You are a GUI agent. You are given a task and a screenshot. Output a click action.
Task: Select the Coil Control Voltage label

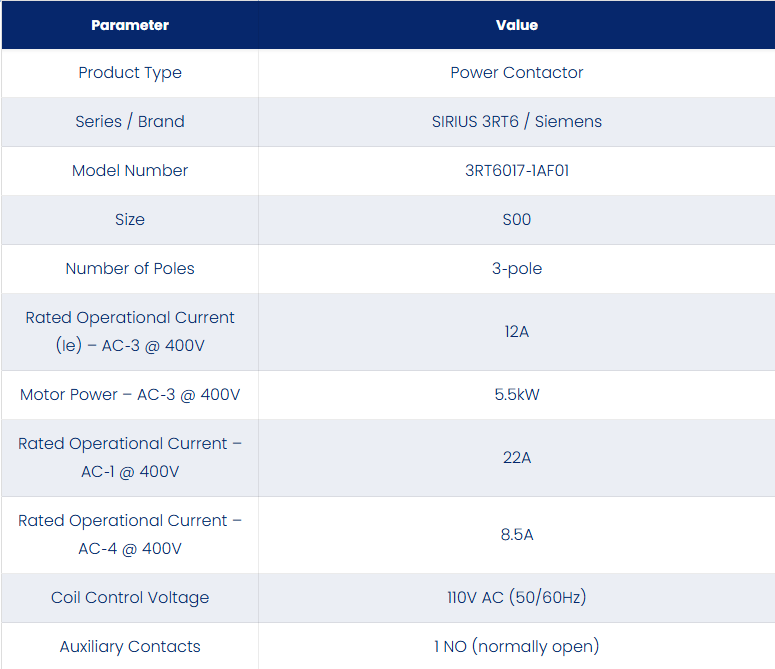(x=130, y=598)
